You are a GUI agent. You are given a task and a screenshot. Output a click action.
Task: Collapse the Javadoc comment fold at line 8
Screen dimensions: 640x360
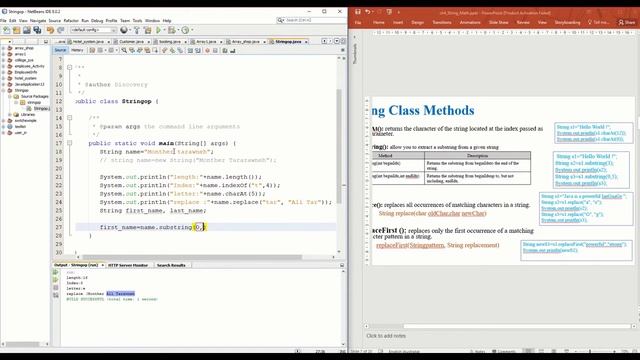click(69, 67)
